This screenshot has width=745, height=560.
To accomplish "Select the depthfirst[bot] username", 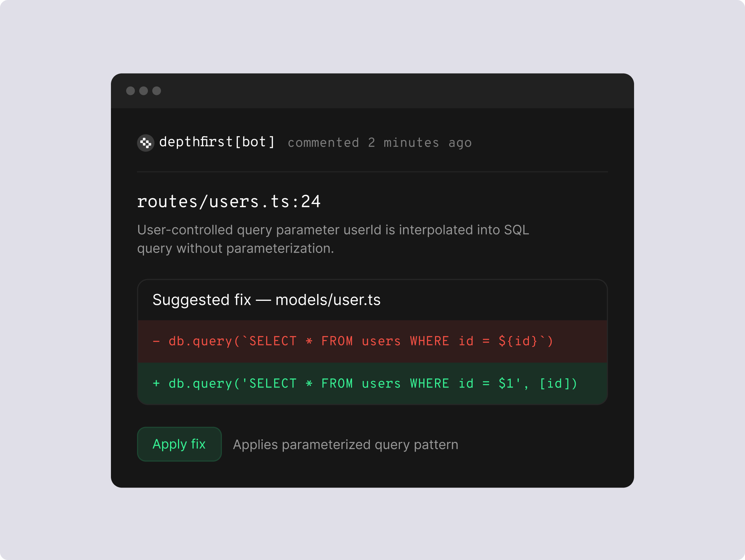I will point(218,142).
